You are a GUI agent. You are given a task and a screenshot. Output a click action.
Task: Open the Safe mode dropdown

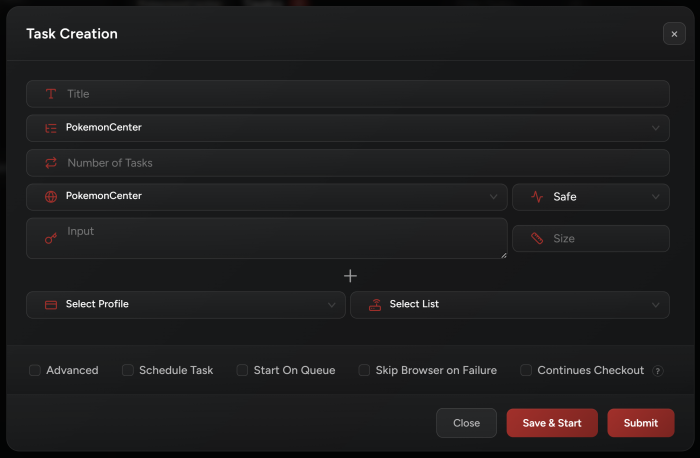[x=591, y=197]
